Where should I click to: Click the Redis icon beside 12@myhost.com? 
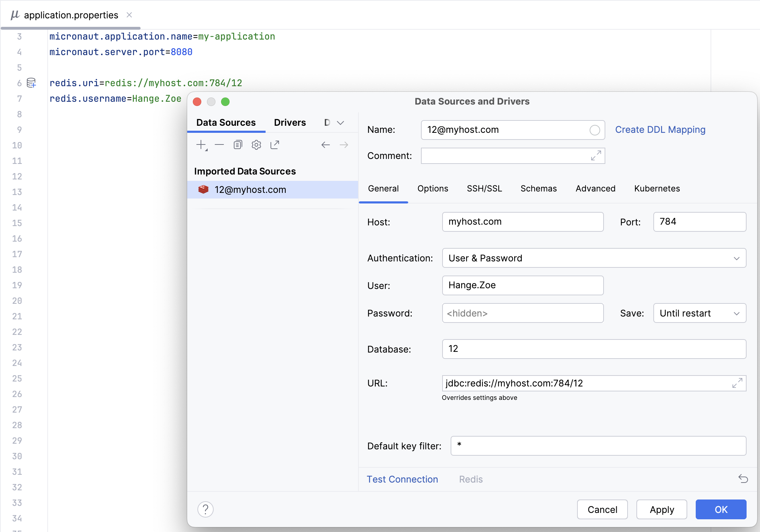(204, 189)
